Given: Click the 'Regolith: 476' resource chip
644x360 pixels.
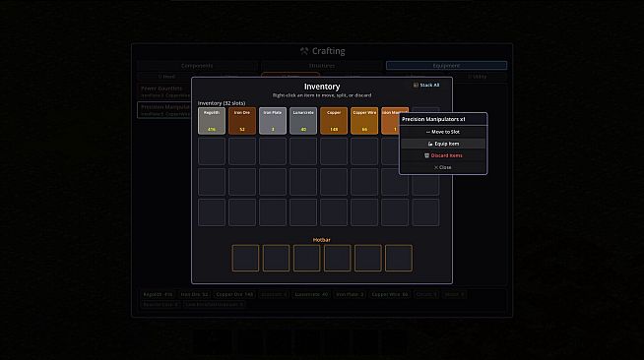Looking at the screenshot, I should (x=159, y=294).
